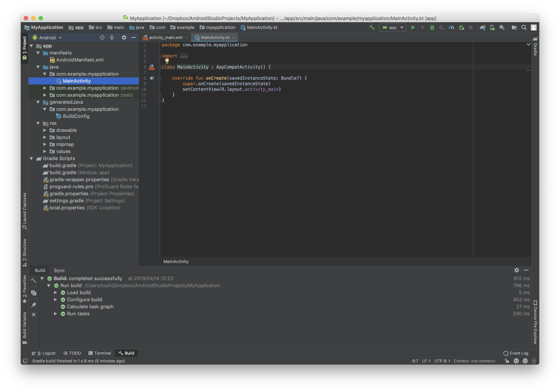Click the pin tab icon in Build panel

pyautogui.click(x=34, y=305)
